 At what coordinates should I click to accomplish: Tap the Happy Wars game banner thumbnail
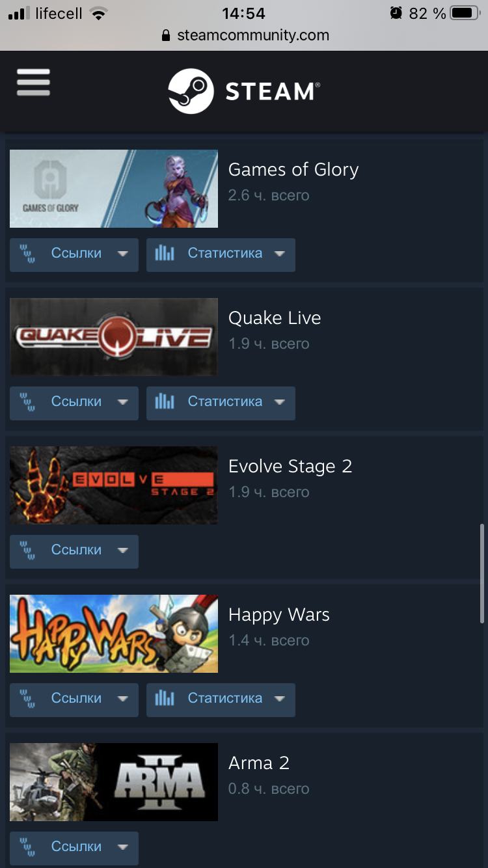click(x=114, y=634)
